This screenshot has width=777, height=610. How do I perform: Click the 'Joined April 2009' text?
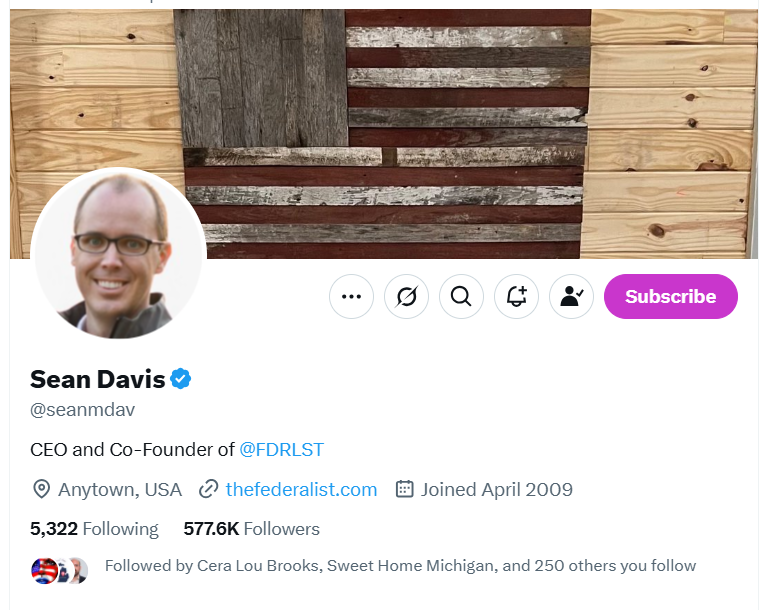pos(496,489)
